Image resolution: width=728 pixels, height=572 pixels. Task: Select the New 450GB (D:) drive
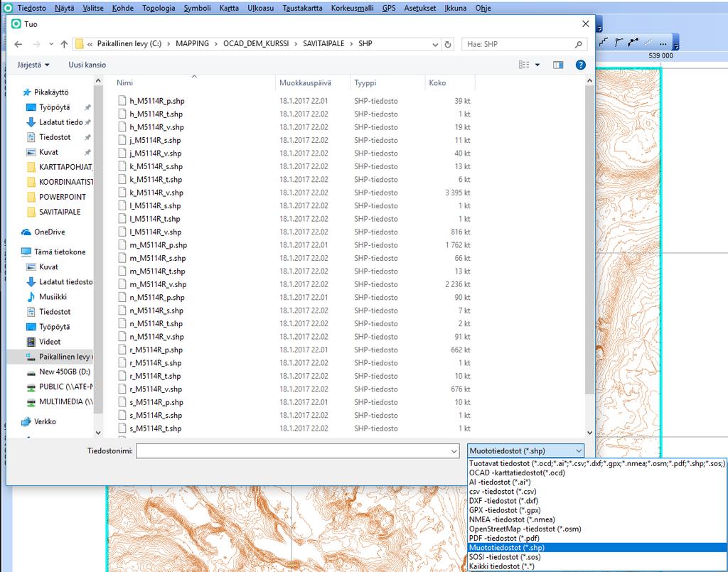(x=65, y=372)
